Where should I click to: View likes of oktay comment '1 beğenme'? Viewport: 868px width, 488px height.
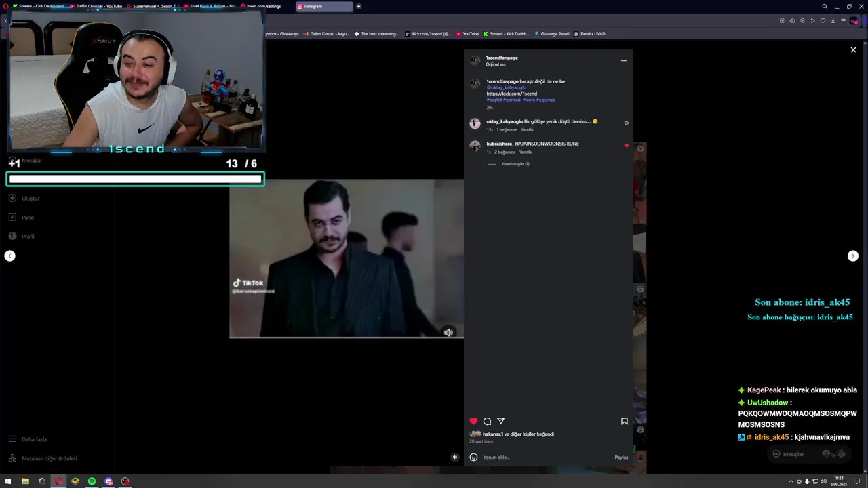tap(507, 129)
